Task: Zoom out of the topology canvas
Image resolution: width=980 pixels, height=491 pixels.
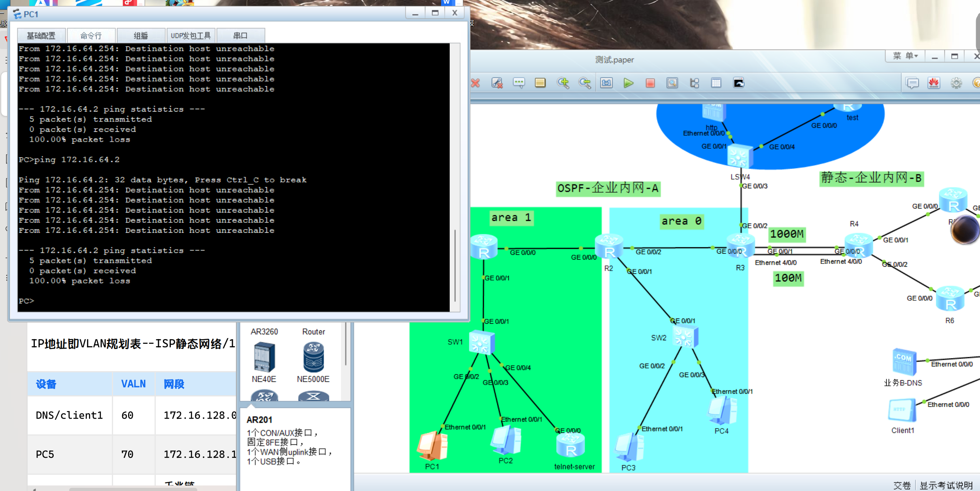Action: (585, 83)
